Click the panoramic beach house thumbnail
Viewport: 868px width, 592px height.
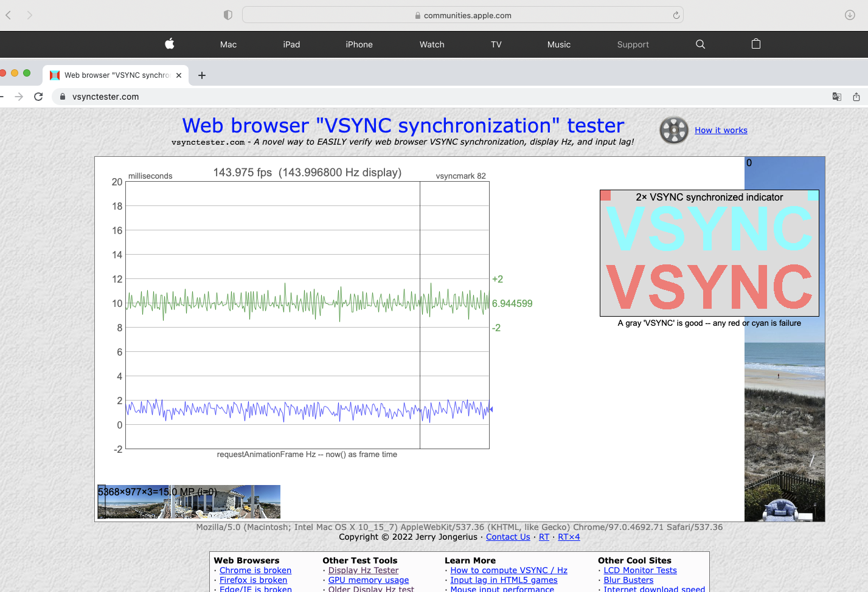pyautogui.click(x=189, y=502)
